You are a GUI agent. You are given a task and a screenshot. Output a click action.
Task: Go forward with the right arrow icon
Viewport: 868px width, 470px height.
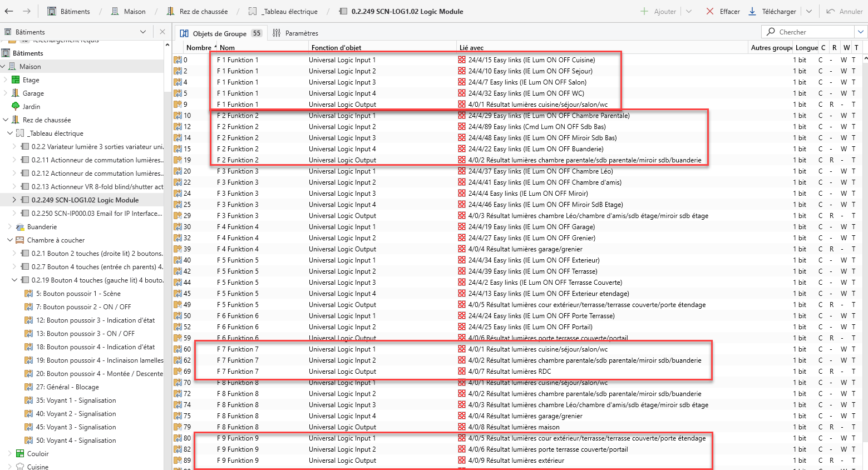[27, 11]
